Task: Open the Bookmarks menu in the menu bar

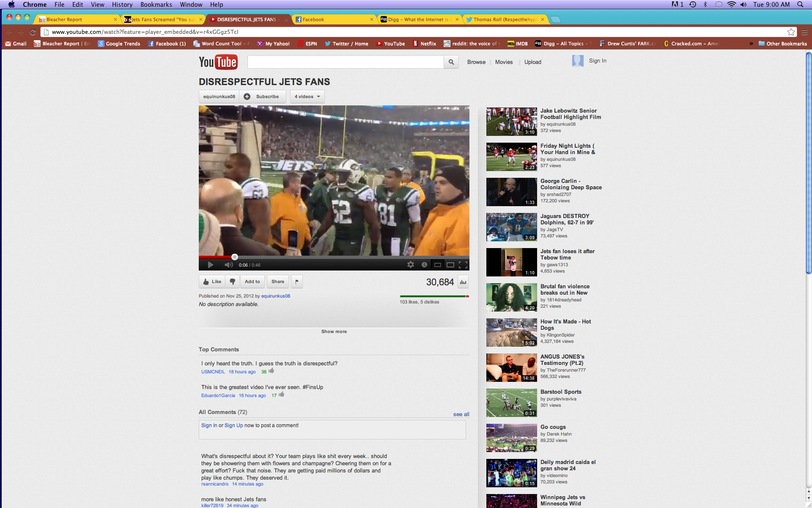Action: 156,5
